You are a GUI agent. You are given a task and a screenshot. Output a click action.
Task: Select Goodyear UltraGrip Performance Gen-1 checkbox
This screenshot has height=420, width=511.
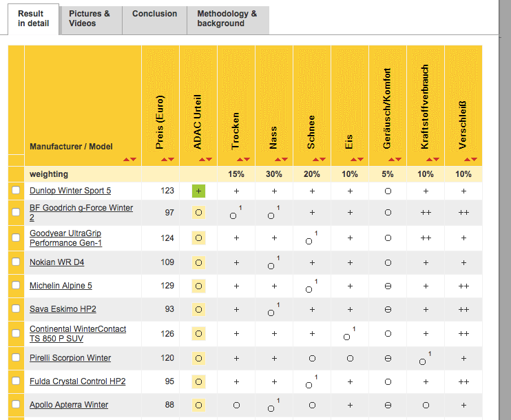pyautogui.click(x=16, y=238)
